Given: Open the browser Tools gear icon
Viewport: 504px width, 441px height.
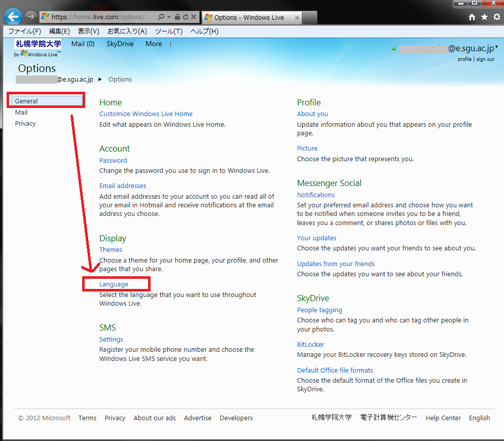Looking at the screenshot, I should pyautogui.click(x=496, y=17).
